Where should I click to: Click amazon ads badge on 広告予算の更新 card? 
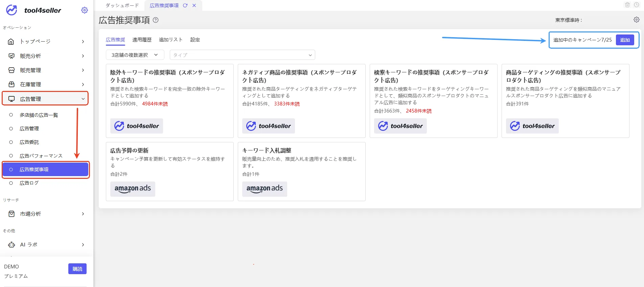tap(133, 189)
